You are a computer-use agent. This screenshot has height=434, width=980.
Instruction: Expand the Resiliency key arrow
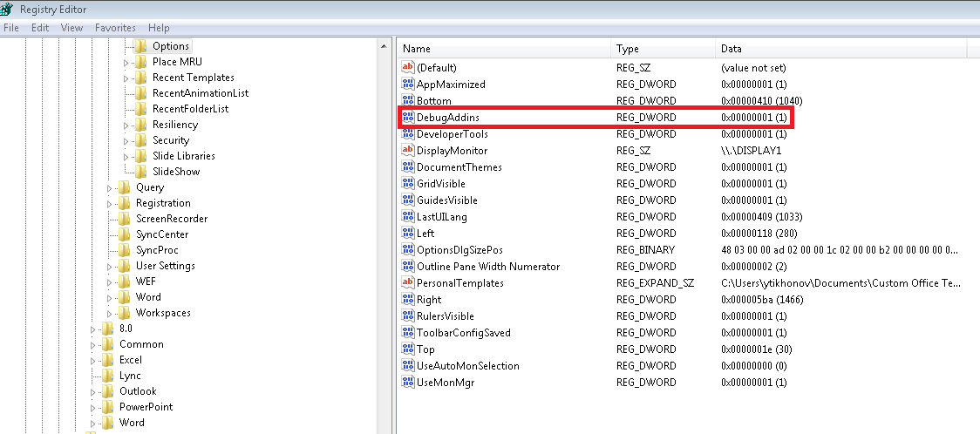coord(126,125)
